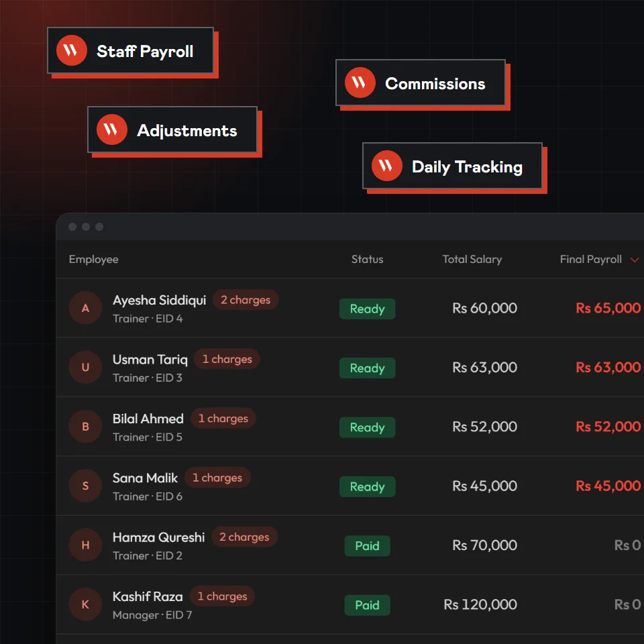644x644 pixels.
Task: Click Ayesha Siddiqui's 2 charges badge
Action: pos(246,300)
